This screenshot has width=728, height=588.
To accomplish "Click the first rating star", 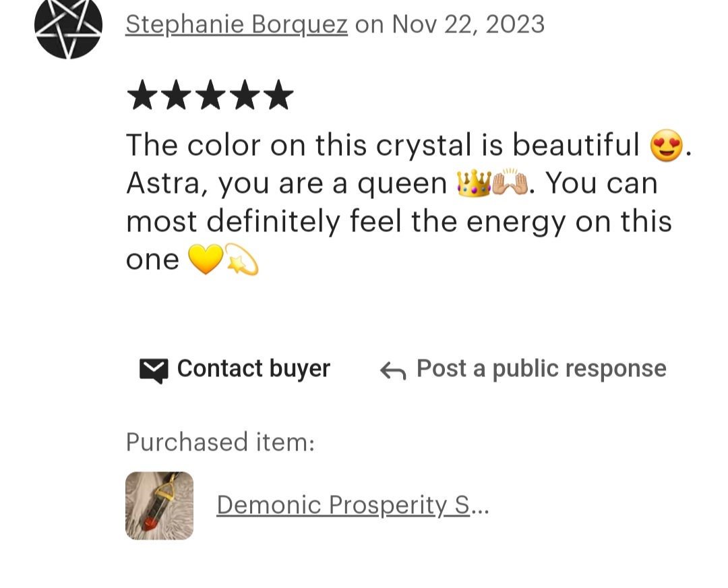I will (x=142, y=95).
